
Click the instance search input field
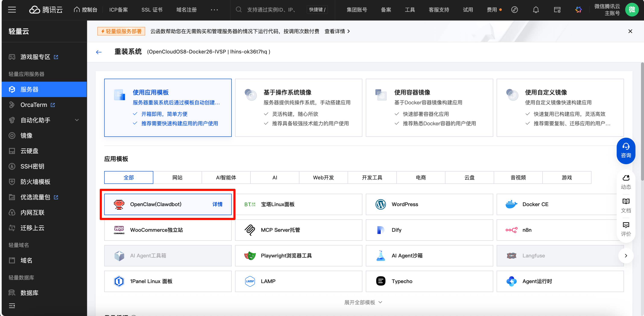tap(271, 10)
